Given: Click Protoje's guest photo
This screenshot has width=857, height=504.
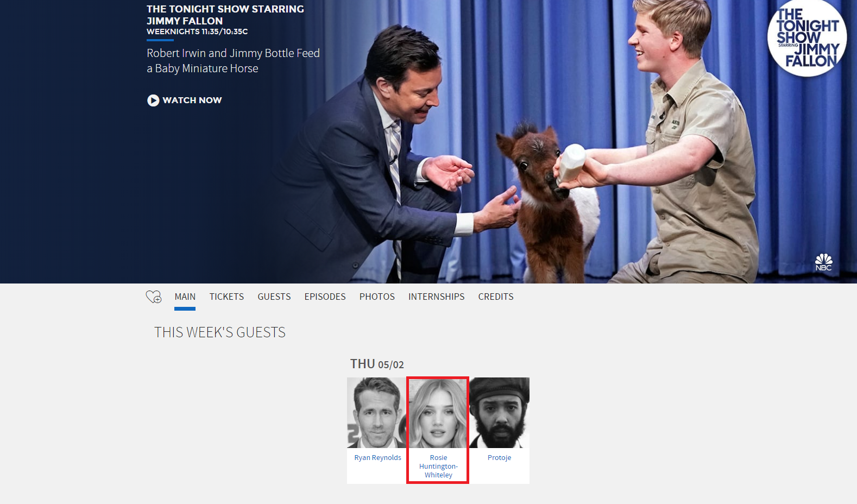Looking at the screenshot, I should pos(499,413).
